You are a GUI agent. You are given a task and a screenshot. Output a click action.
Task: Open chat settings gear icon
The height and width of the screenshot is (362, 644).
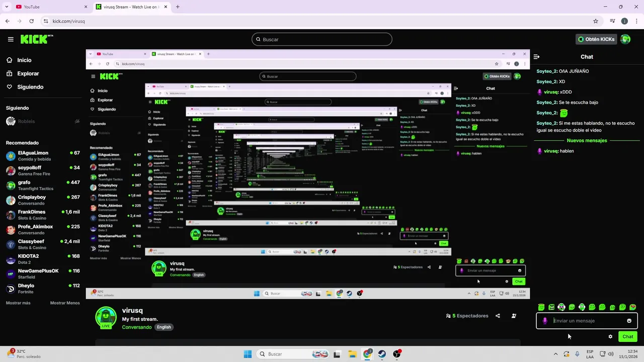610,337
